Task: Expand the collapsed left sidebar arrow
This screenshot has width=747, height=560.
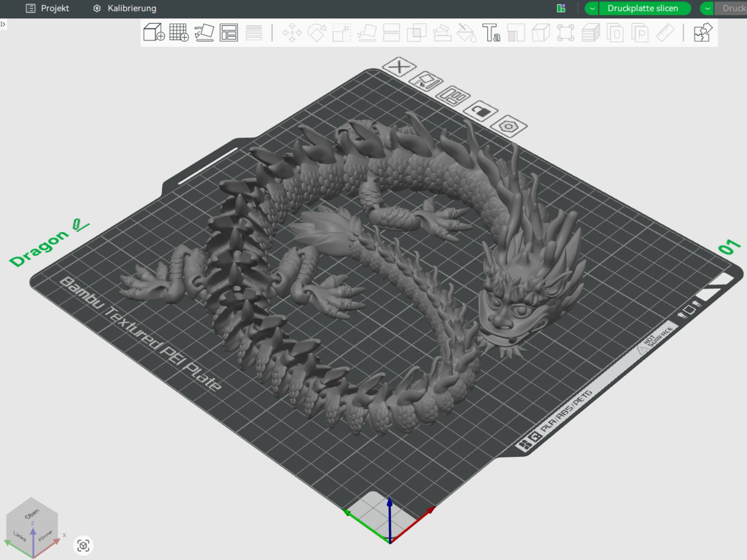Action: 3,24
